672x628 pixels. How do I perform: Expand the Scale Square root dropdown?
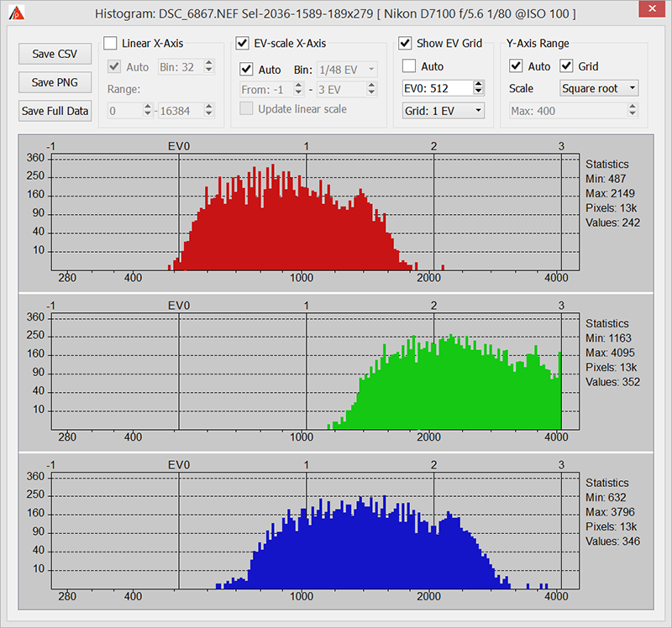coord(599,88)
